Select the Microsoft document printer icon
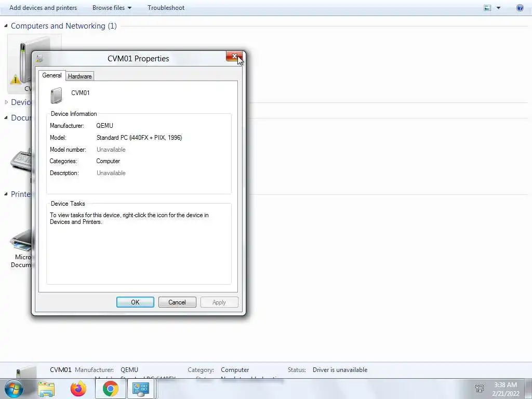The height and width of the screenshot is (399, 532). (x=21, y=241)
